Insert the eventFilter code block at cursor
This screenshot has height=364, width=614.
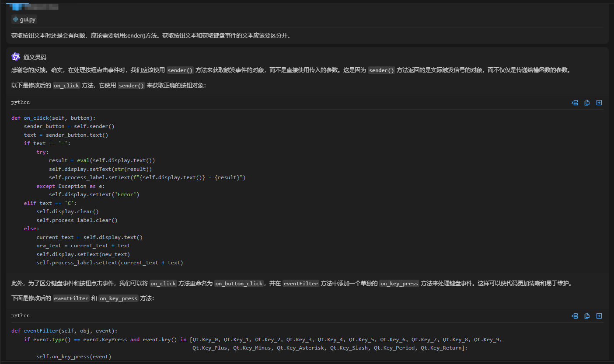pyautogui.click(x=575, y=316)
